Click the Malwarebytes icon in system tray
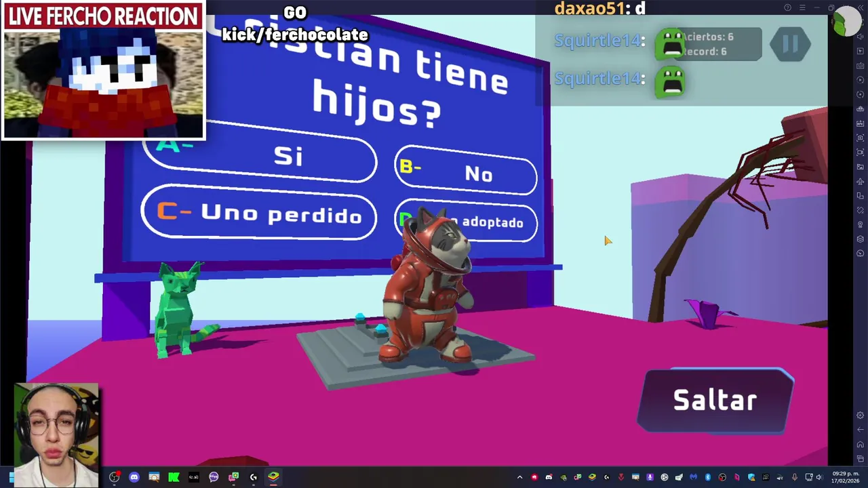This screenshot has height=488, width=868. pyautogui.click(x=693, y=477)
